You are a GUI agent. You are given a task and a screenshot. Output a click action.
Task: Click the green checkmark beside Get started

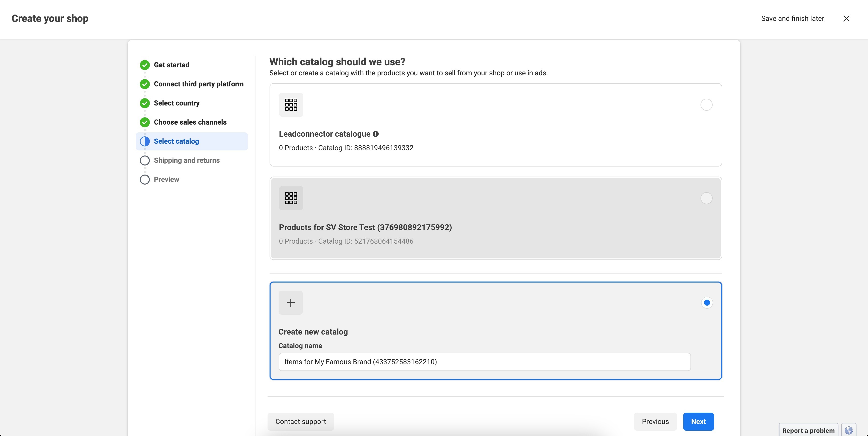click(x=145, y=65)
